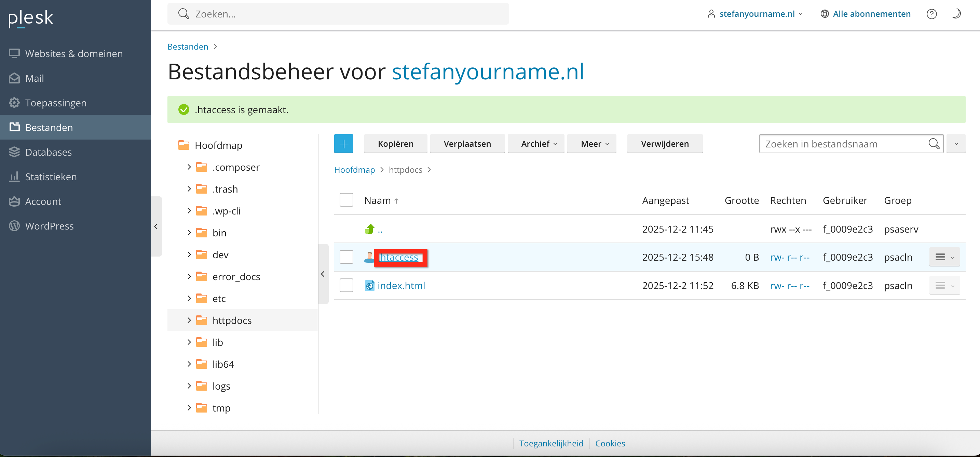Tick the select-all checkbox beside Naam
Viewport: 980px width, 457px height.
click(346, 200)
